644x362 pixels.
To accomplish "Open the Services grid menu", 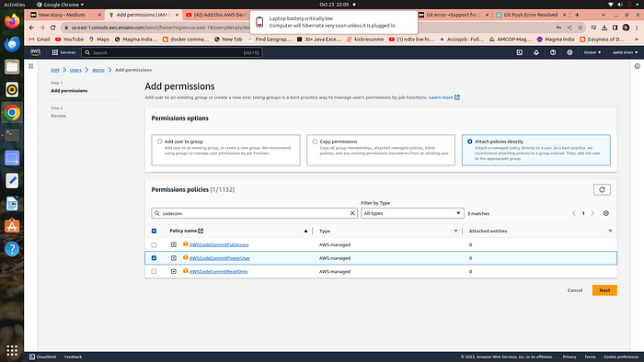I will 63,52.
